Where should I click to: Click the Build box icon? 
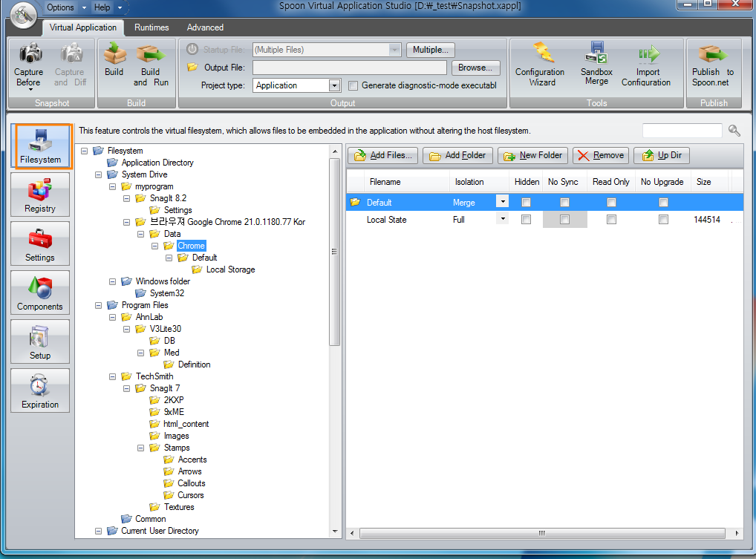coord(114,53)
